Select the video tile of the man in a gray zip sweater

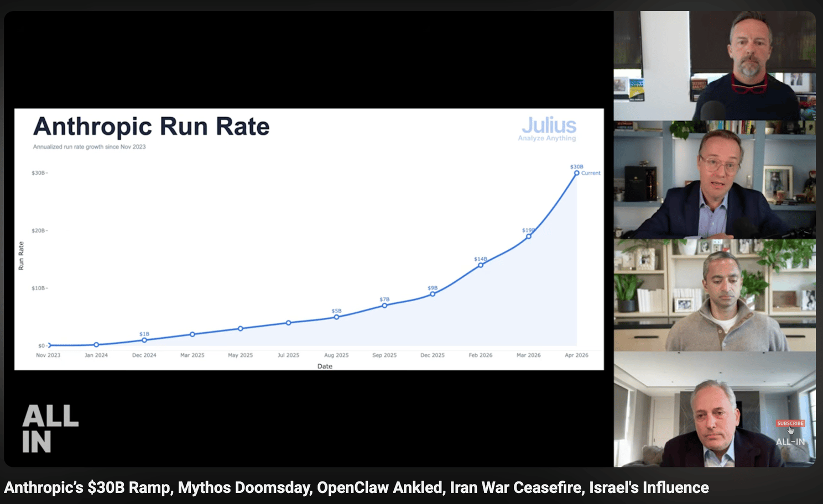tap(715, 295)
